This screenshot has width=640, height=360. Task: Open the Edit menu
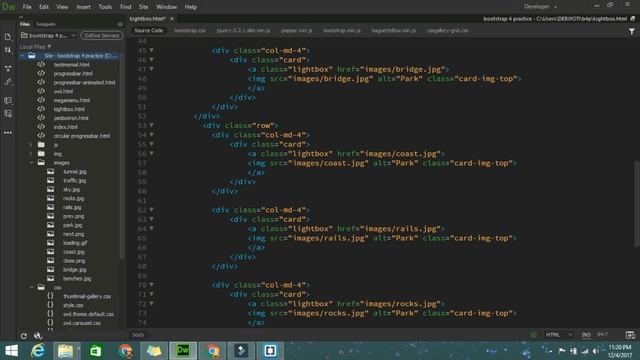click(x=44, y=7)
